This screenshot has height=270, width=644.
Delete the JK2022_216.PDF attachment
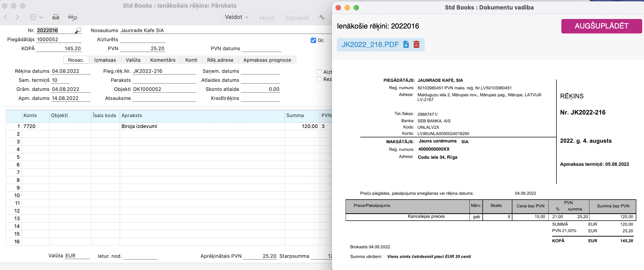pyautogui.click(x=416, y=44)
